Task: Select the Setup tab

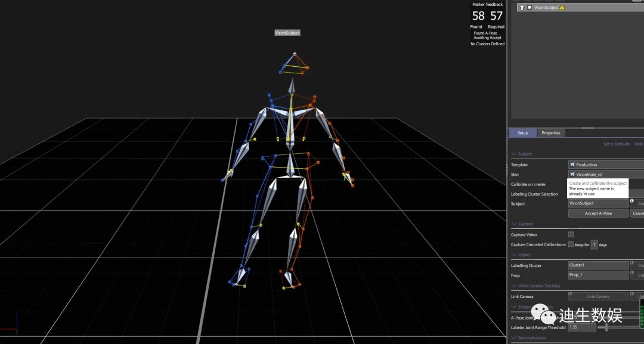Action: (x=522, y=132)
